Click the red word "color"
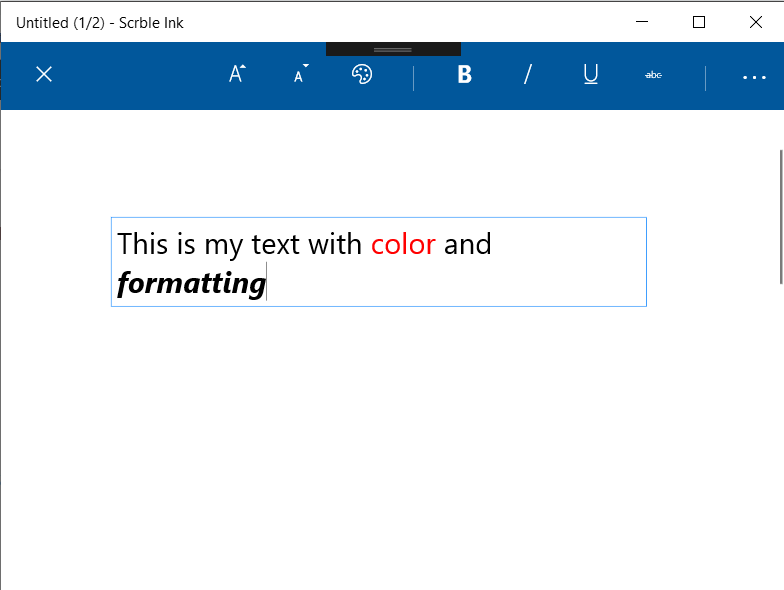The image size is (784, 590). 403,244
